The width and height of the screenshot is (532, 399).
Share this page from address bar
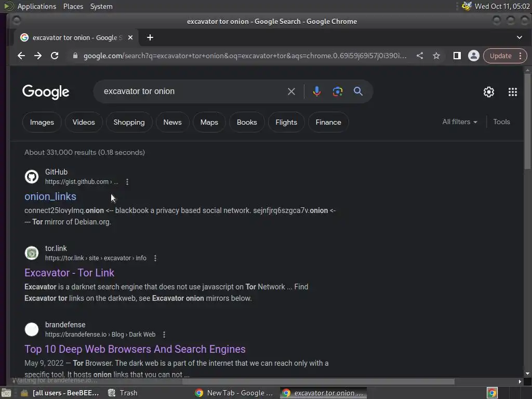(420, 56)
